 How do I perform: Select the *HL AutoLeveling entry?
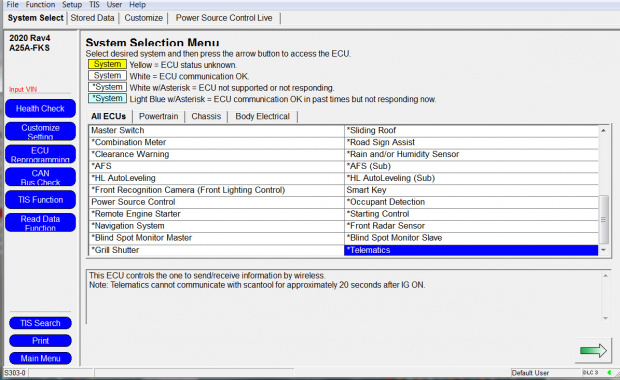pyautogui.click(x=217, y=178)
